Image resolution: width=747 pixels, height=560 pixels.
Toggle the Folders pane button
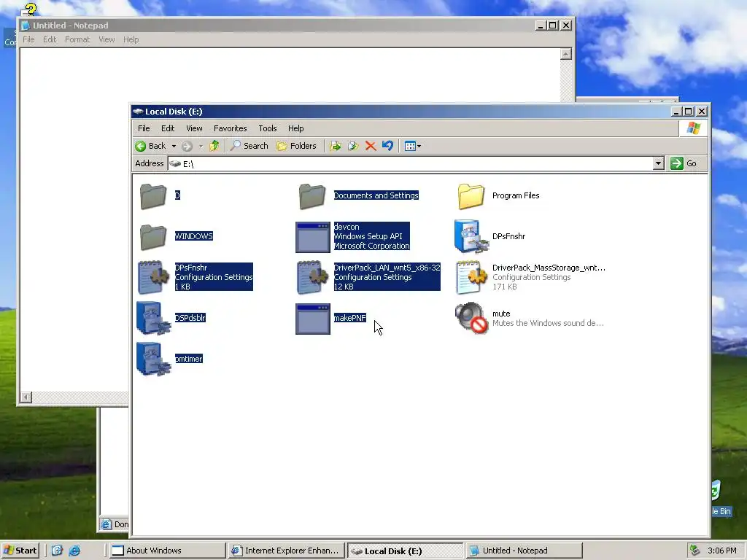296,146
